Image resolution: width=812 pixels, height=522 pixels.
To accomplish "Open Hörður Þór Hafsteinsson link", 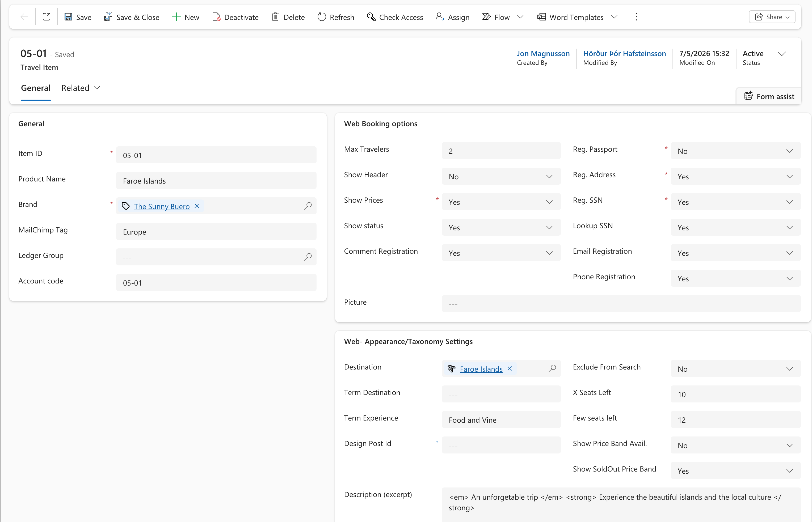I will (x=625, y=54).
